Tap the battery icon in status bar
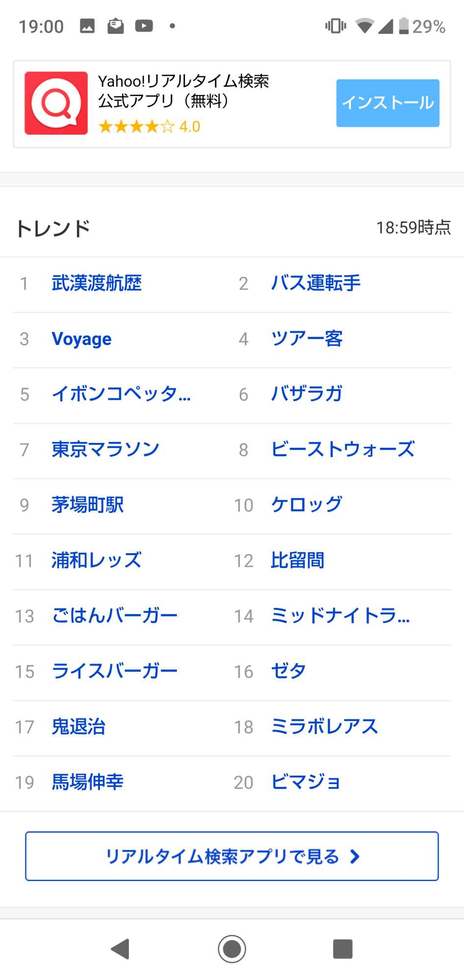The image size is (464, 980). pos(403,26)
